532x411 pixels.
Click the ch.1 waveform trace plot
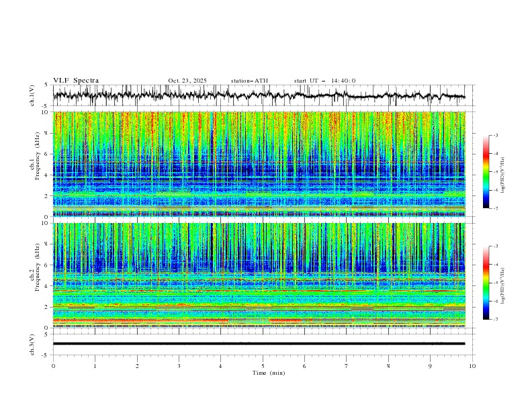pyautogui.click(x=259, y=95)
